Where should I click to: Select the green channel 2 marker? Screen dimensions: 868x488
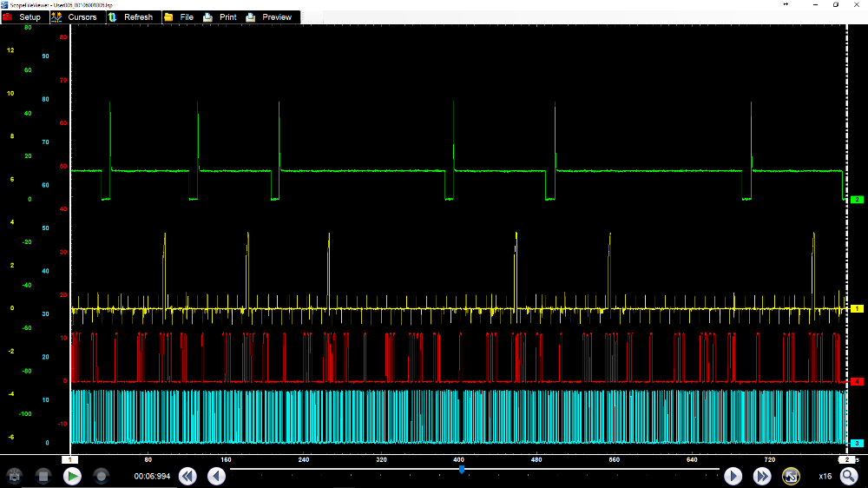[857, 200]
